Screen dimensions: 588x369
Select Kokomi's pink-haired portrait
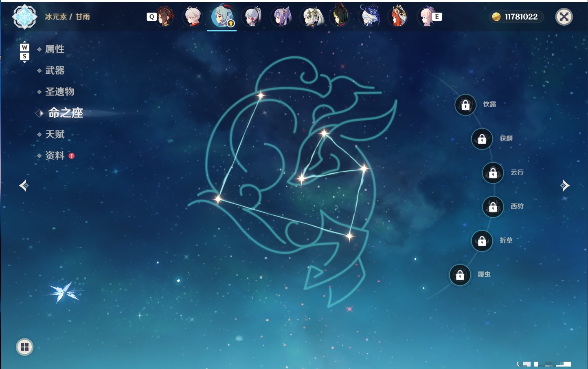[x=426, y=17]
